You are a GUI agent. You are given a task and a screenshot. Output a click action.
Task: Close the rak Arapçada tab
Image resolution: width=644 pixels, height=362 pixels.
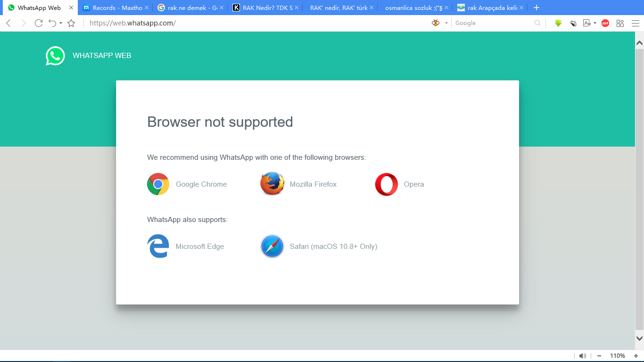click(x=521, y=8)
